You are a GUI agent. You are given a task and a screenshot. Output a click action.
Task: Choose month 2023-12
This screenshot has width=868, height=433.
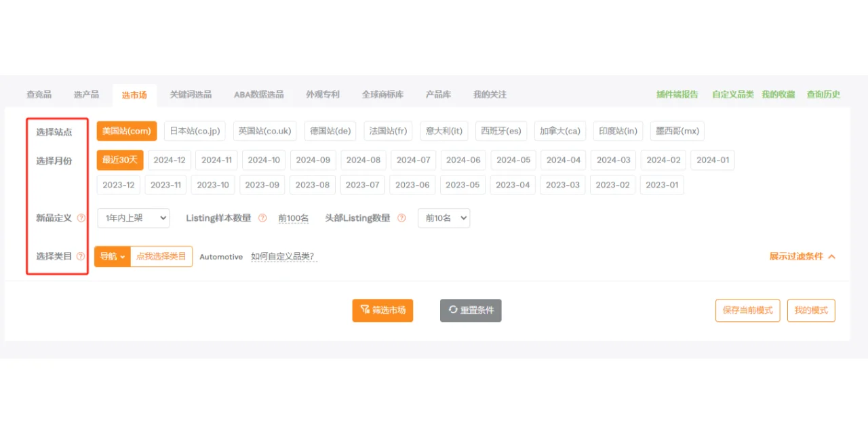point(119,185)
